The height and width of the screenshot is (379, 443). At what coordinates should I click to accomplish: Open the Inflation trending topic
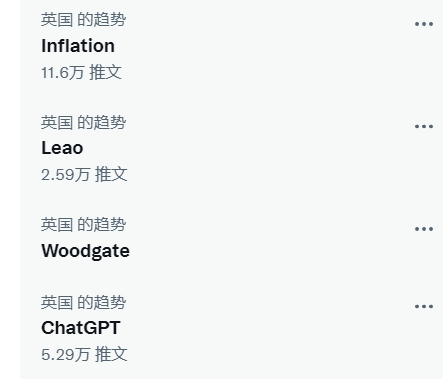(78, 46)
